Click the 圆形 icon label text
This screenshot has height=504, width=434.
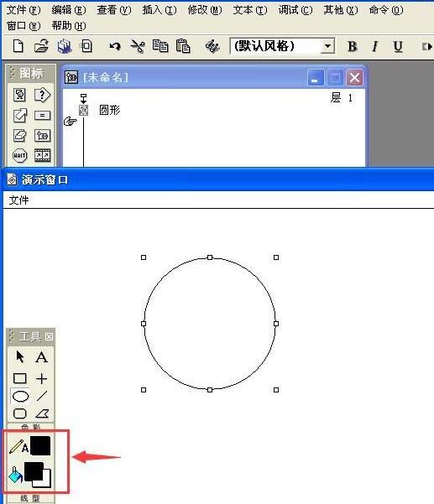tap(110, 110)
